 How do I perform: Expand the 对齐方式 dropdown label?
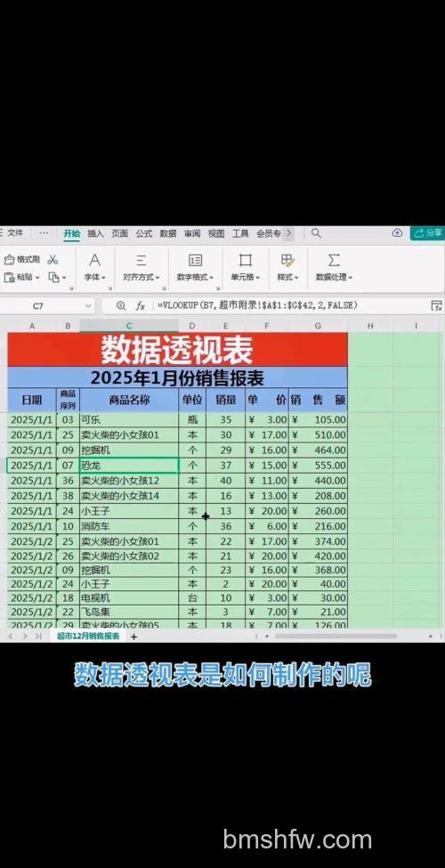coord(142,278)
